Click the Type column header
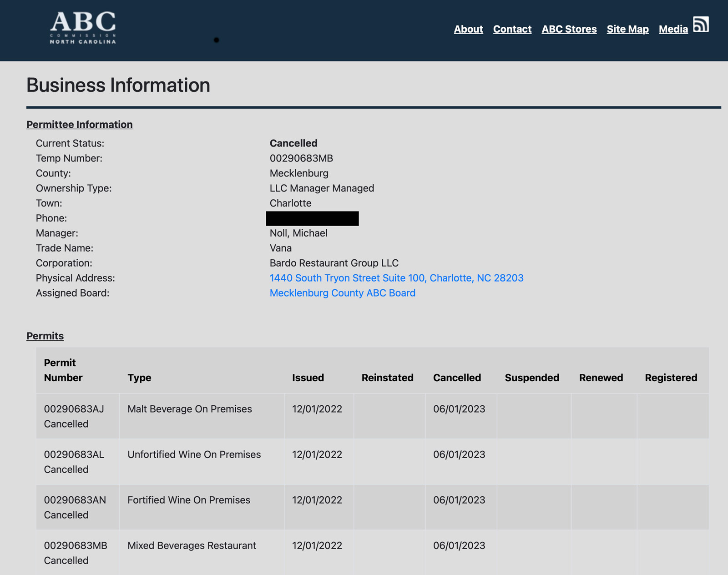Viewport: 728px width, 575px height. click(139, 378)
